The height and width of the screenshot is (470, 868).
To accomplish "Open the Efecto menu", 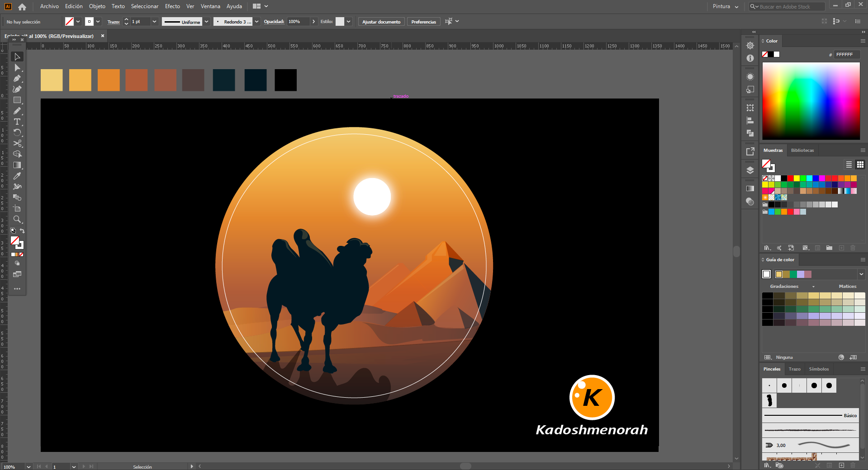I will click(x=172, y=6).
